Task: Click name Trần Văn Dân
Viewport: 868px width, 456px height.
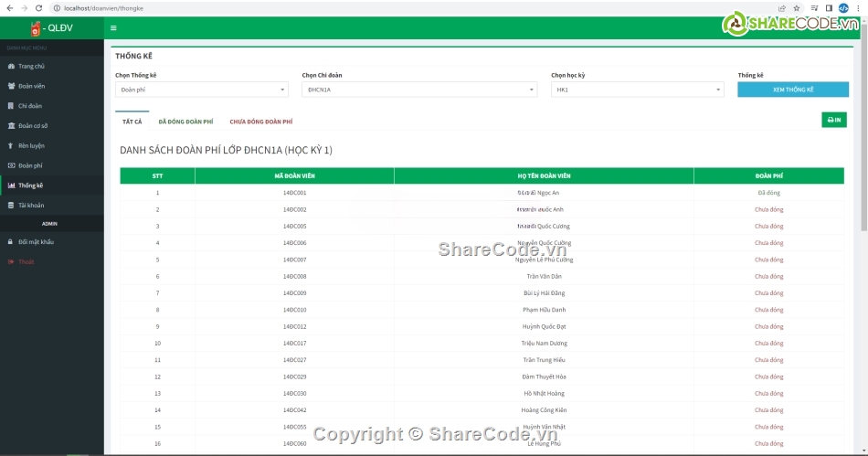Action: click(x=545, y=277)
